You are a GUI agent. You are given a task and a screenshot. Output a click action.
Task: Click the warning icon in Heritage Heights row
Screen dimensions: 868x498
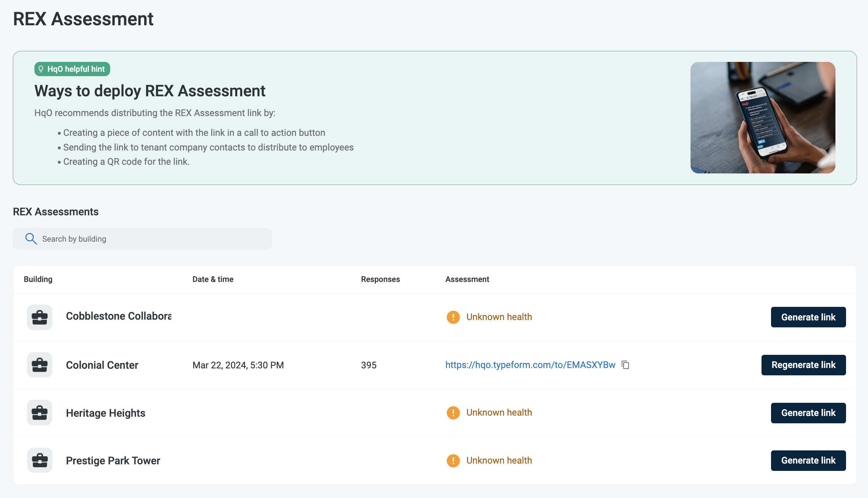click(x=453, y=413)
